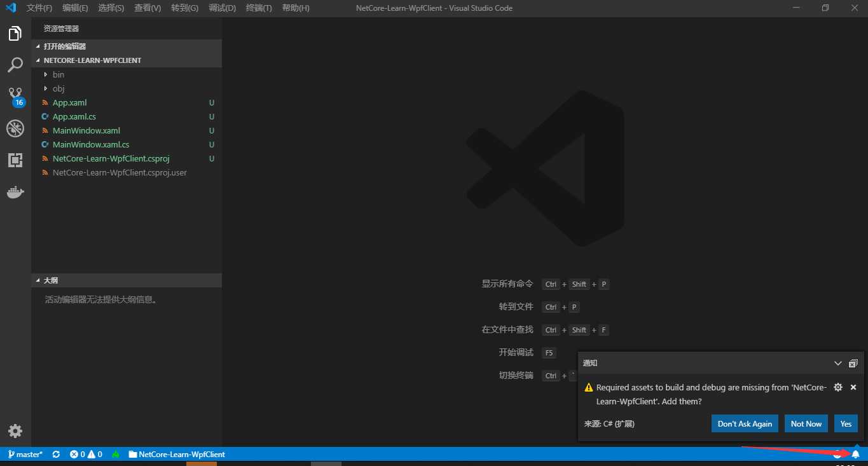Viewport: 868px width, 466px height.
Task: Open the Docker view whale icon
Action: [x=15, y=192]
